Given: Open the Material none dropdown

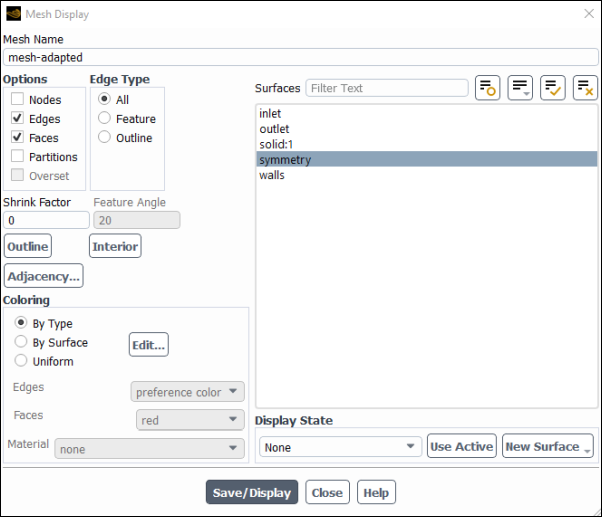Looking at the screenshot, I should [149, 449].
